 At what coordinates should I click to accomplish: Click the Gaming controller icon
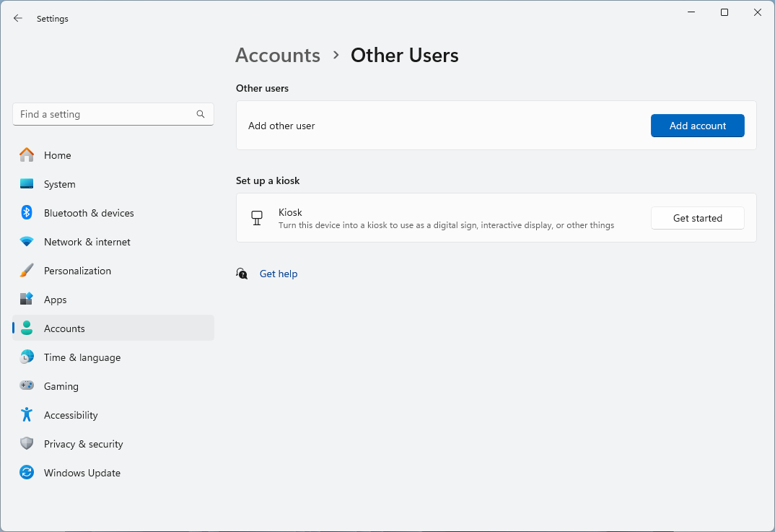[x=27, y=386]
